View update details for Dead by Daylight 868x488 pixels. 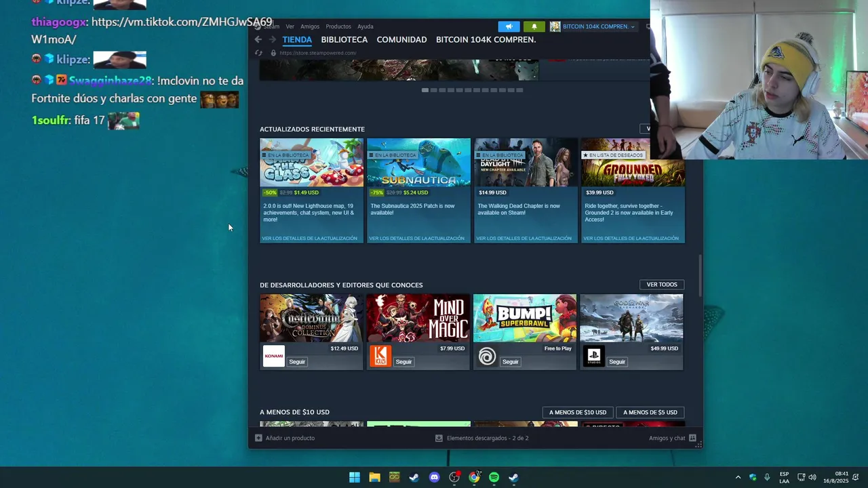coord(524,239)
